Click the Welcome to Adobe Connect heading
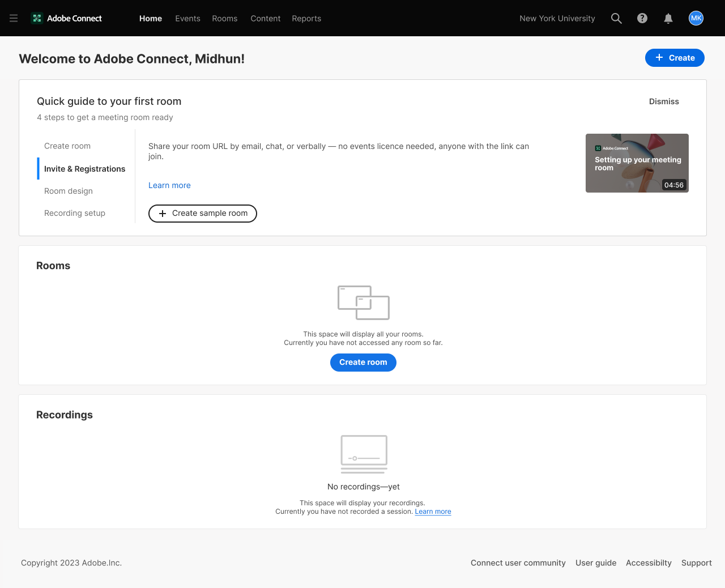The width and height of the screenshot is (725, 588). 132,59
